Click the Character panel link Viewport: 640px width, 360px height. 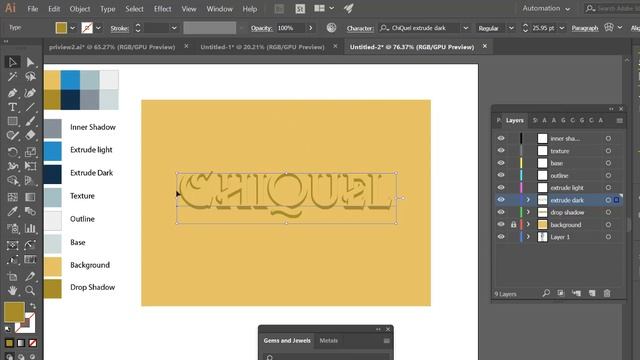tap(360, 28)
